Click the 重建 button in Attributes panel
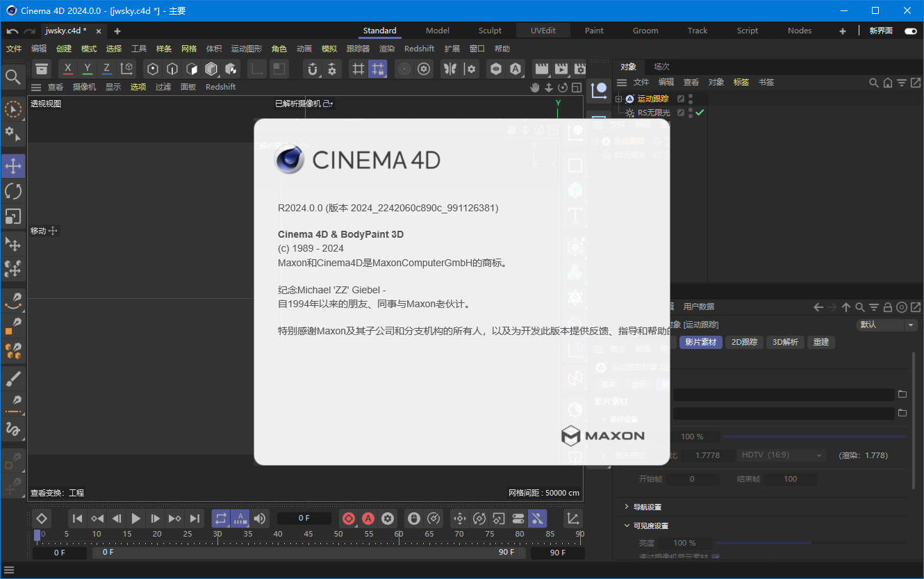This screenshot has height=579, width=924. pyautogui.click(x=820, y=341)
